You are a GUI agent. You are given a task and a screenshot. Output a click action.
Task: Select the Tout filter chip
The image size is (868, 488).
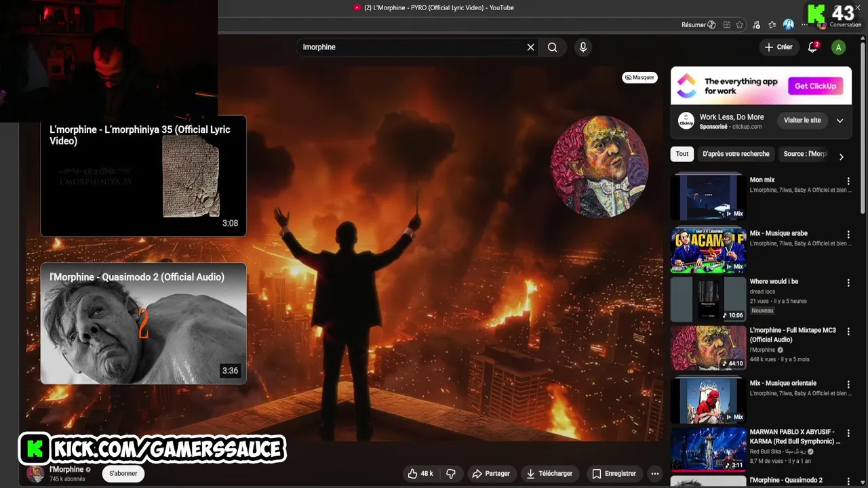tap(682, 154)
